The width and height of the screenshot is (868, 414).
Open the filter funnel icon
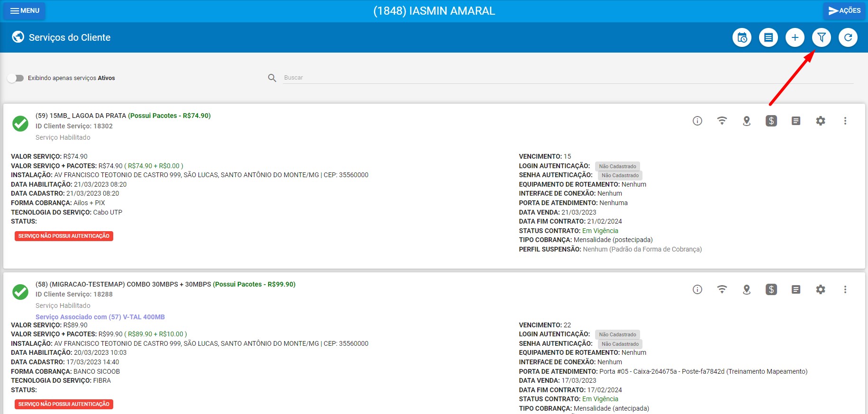[822, 37]
